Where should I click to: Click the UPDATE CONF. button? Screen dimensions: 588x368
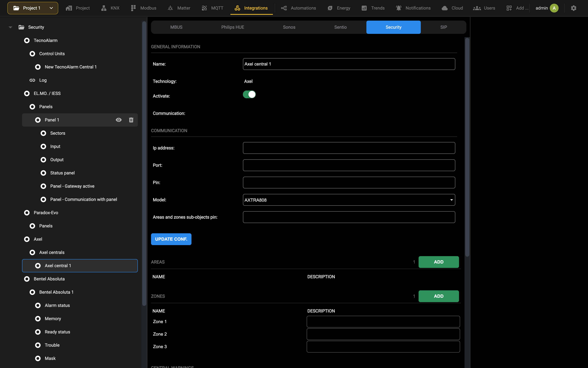(171, 239)
